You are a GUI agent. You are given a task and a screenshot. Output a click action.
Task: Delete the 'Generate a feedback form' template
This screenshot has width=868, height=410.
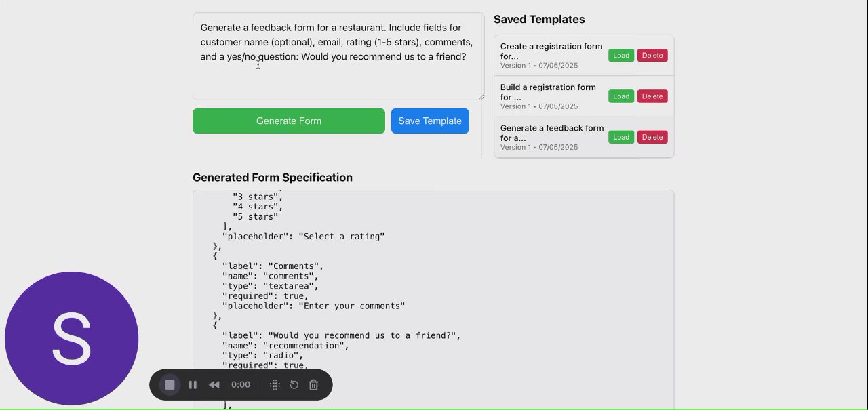[652, 137]
